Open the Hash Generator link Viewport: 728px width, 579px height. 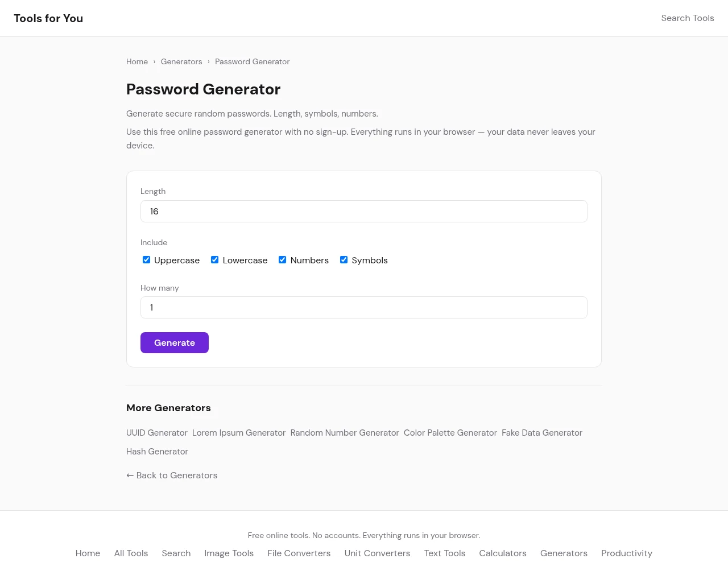tap(157, 452)
